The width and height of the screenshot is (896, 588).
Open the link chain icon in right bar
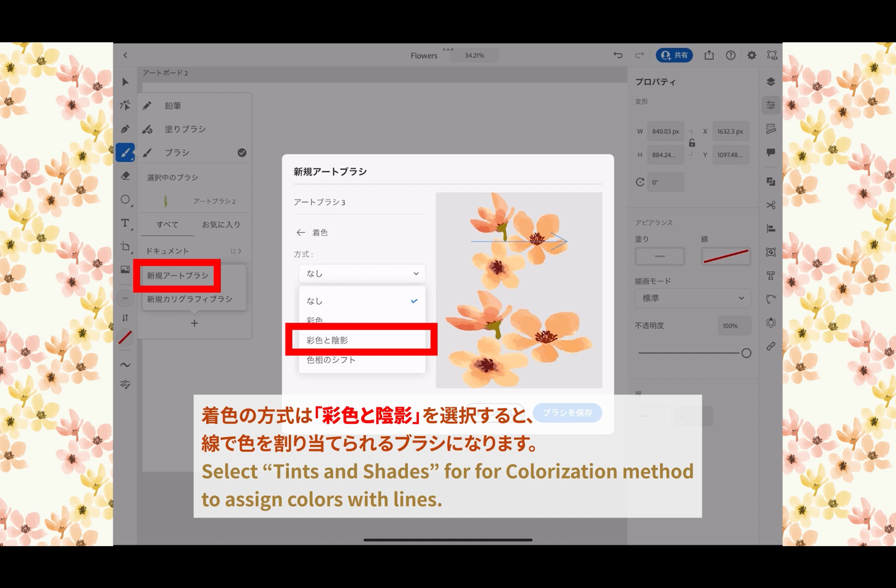[771, 346]
